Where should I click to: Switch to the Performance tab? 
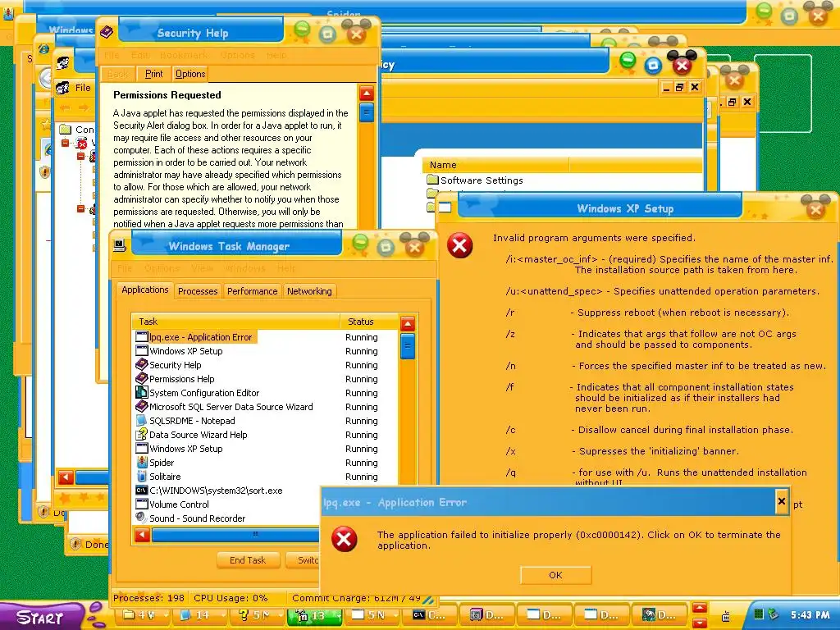(x=253, y=291)
